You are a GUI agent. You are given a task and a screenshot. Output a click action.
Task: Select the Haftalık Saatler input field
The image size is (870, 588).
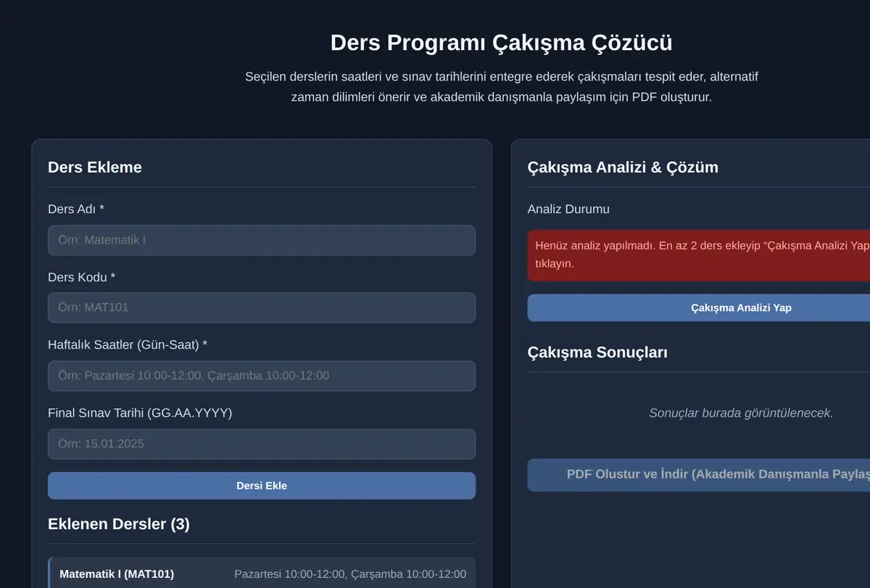[262, 376]
